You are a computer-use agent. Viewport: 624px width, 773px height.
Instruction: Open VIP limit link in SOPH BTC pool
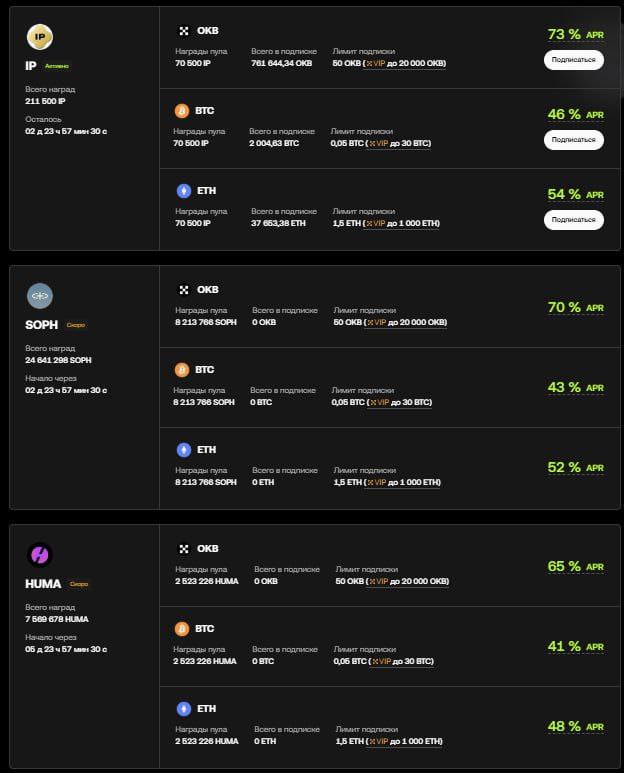point(379,402)
